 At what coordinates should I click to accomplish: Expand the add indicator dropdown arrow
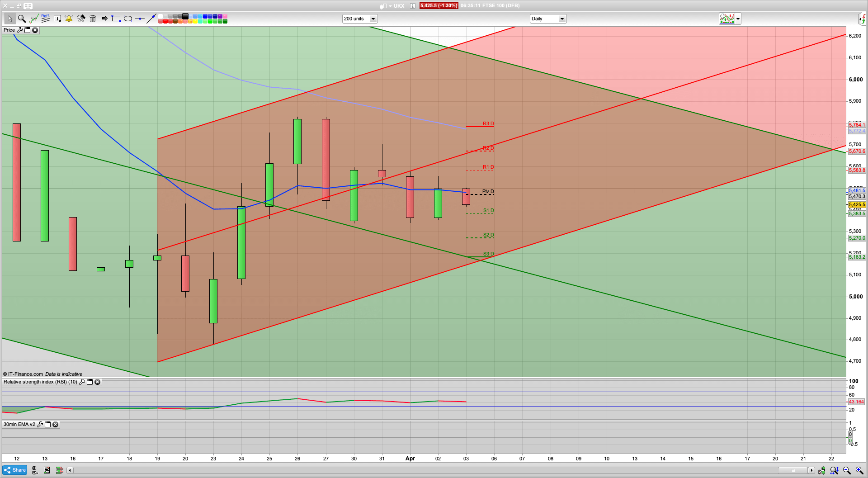(x=738, y=19)
